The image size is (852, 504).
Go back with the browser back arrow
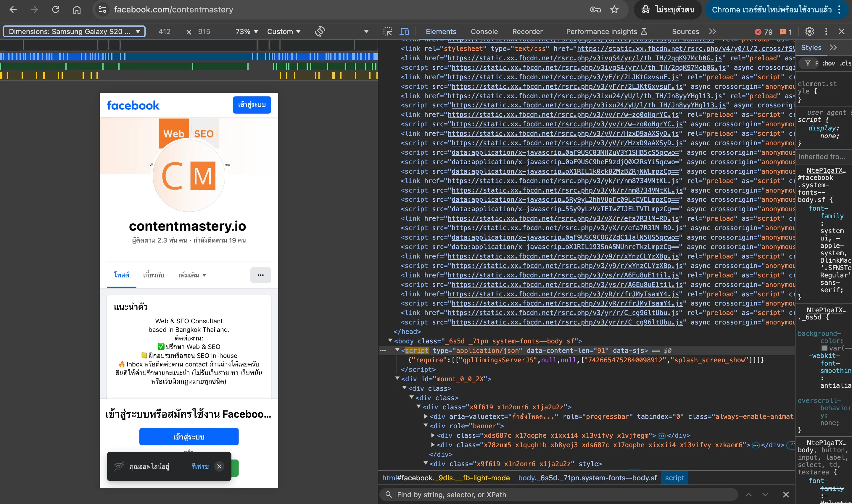pyautogui.click(x=13, y=9)
